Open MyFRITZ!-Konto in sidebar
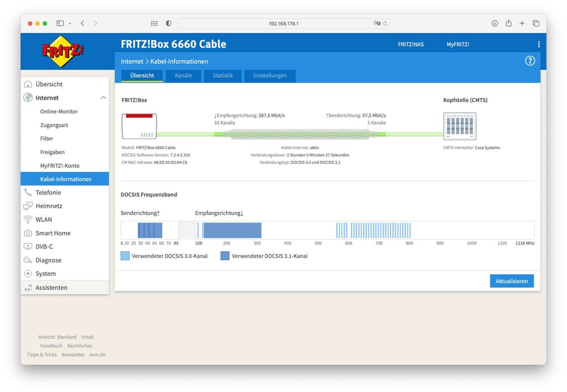Viewport: 567px width, 392px height. coord(60,166)
